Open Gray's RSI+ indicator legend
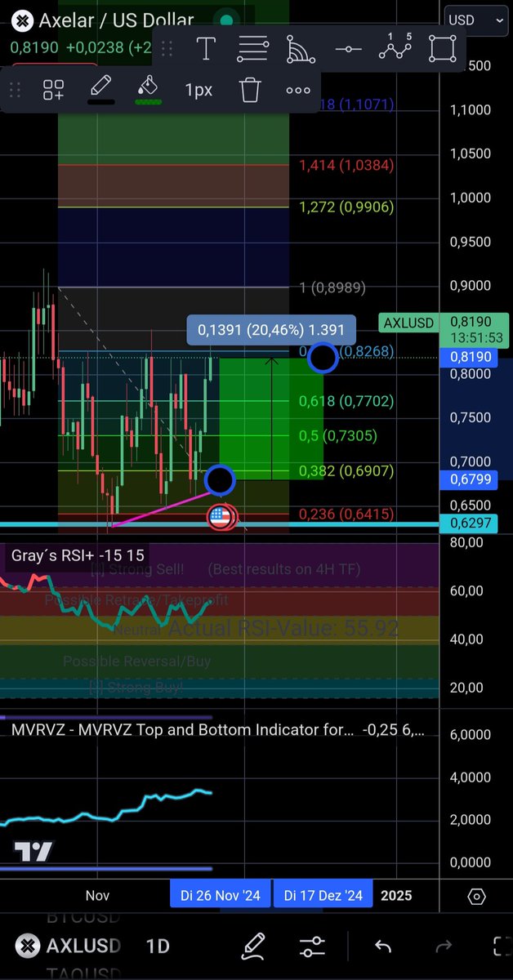Viewport: 513px width, 980px height. (78, 555)
